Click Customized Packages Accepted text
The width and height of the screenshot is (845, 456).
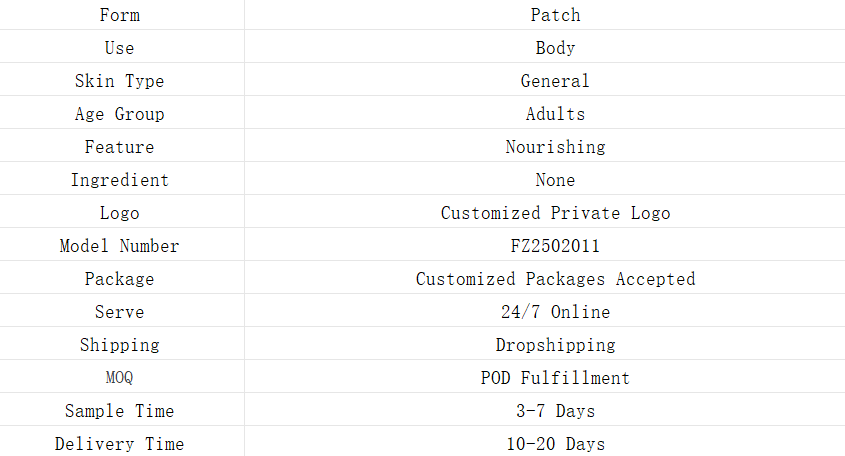[x=555, y=279]
